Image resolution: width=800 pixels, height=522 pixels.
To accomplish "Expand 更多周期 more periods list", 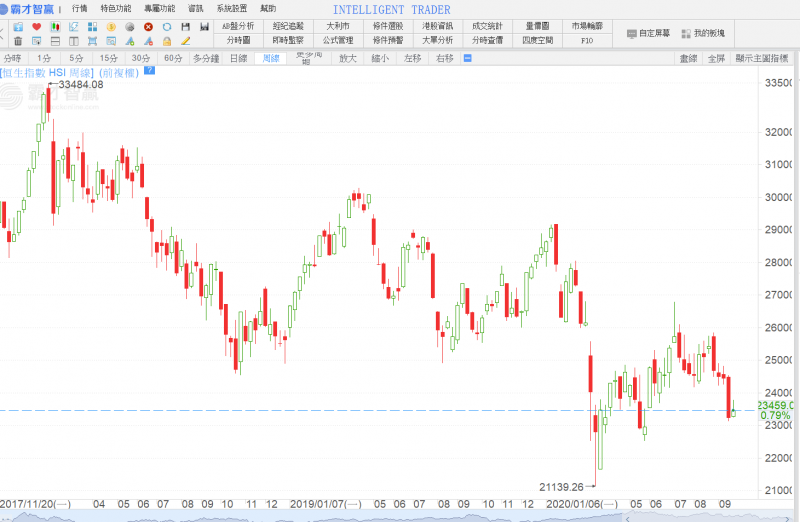I will pyautogui.click(x=304, y=59).
